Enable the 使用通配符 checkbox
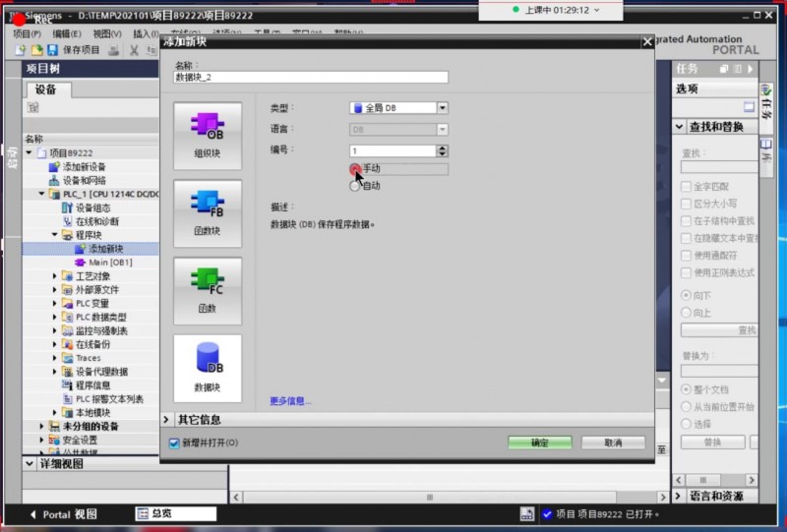Screen dimensions: 787x532 click(x=686, y=256)
